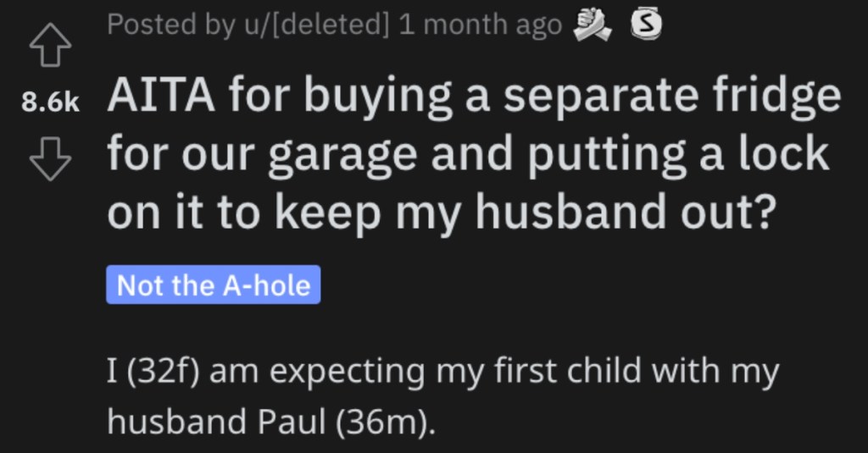
Task: Downvote the post using the down arrow
Action: pos(50,160)
